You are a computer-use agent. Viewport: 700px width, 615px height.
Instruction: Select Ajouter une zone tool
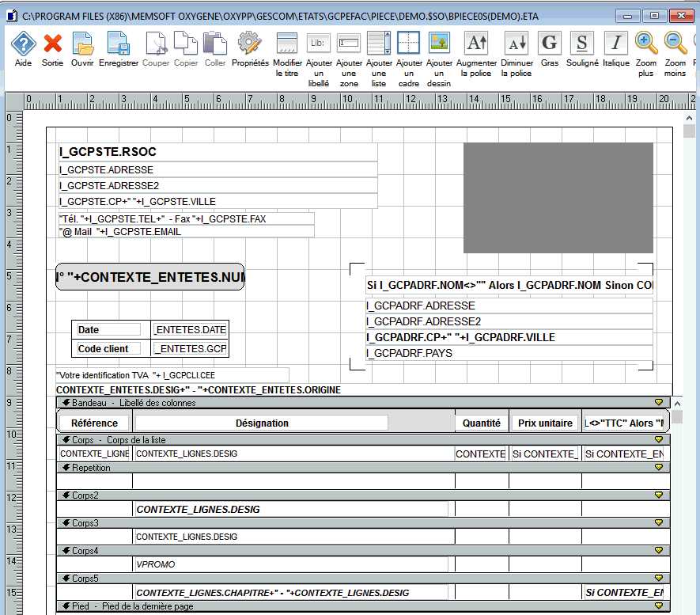[x=349, y=44]
